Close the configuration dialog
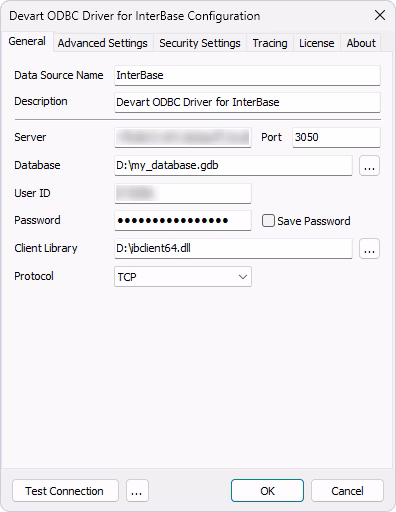 tap(380, 15)
